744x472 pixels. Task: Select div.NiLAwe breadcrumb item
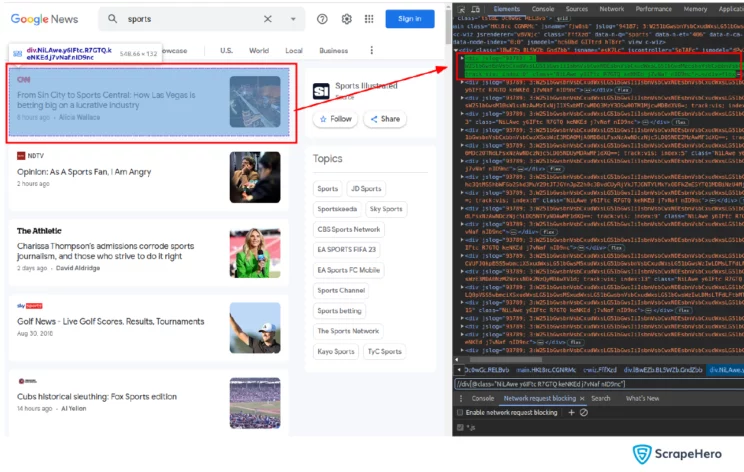point(725,370)
